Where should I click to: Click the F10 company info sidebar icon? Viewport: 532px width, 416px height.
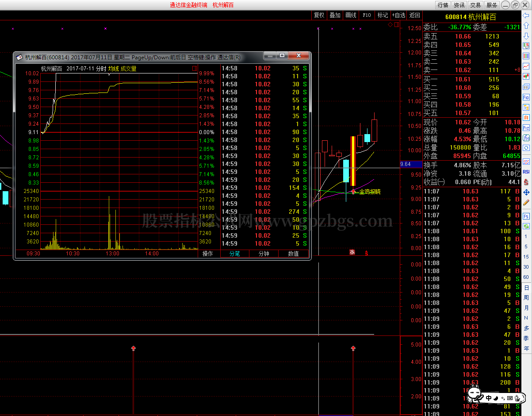coord(526,97)
